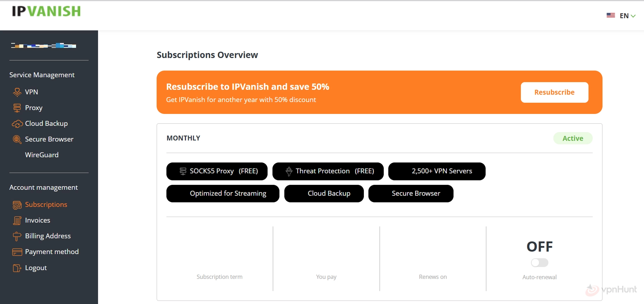Click the IPVanish logo
This screenshot has height=304, width=644.
46,11
